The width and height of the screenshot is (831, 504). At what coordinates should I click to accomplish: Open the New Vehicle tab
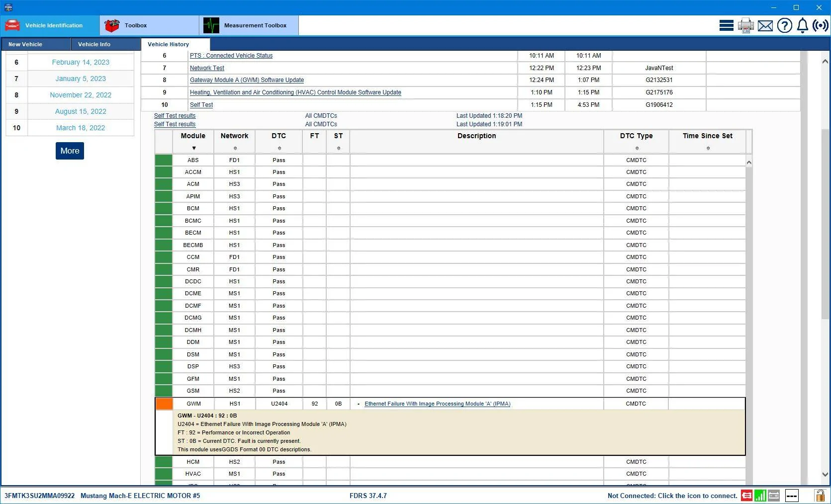(x=35, y=44)
